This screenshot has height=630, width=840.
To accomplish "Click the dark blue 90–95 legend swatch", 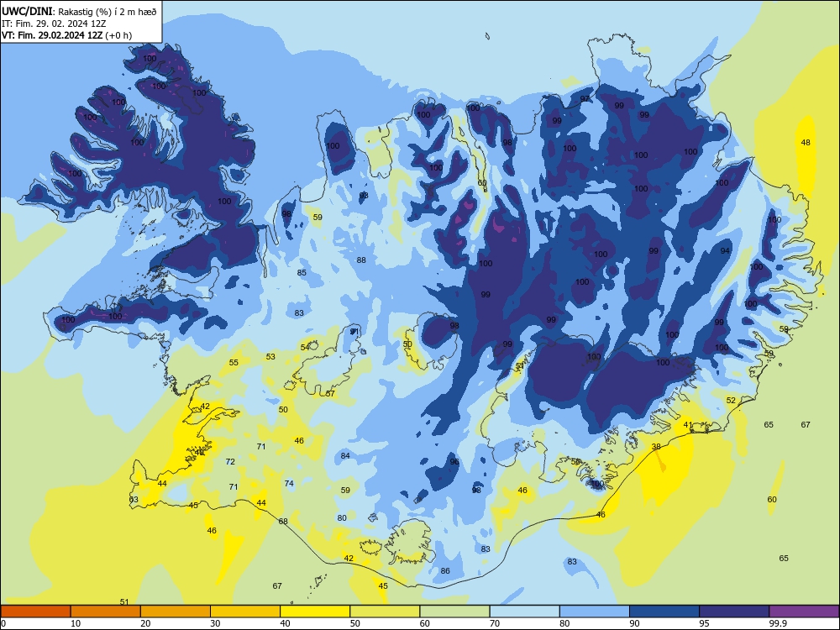I will [x=664, y=612].
